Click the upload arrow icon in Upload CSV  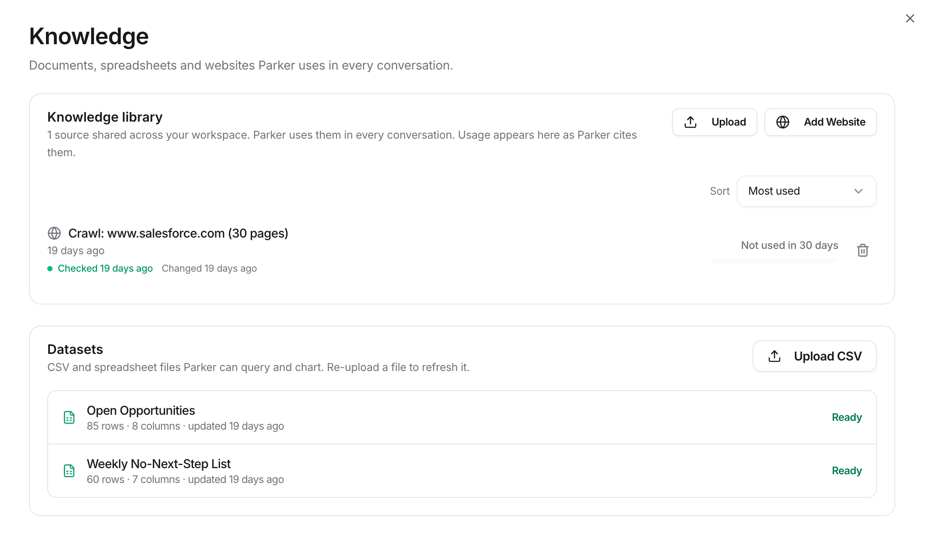[774, 356]
